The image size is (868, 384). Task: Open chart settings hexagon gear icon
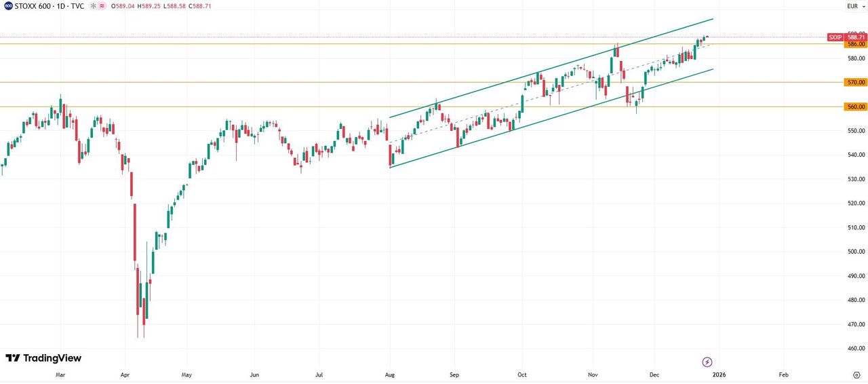(856, 375)
